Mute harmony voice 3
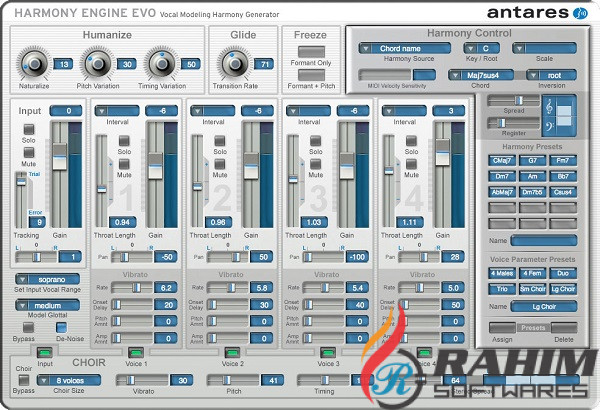 pos(315,164)
